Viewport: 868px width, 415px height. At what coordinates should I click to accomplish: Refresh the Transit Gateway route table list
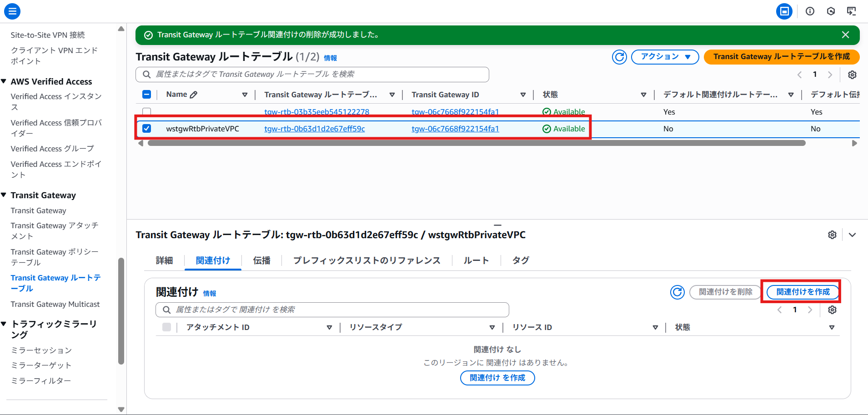(619, 57)
